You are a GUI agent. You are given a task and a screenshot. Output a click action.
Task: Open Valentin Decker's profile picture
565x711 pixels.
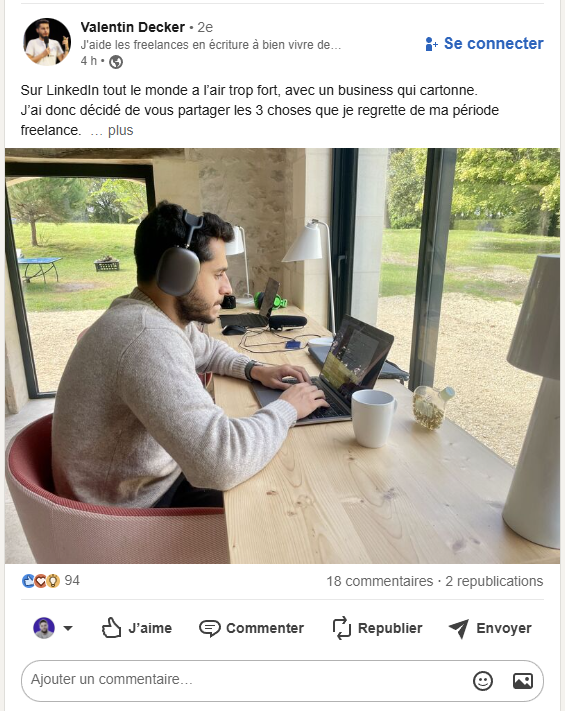pos(47,42)
